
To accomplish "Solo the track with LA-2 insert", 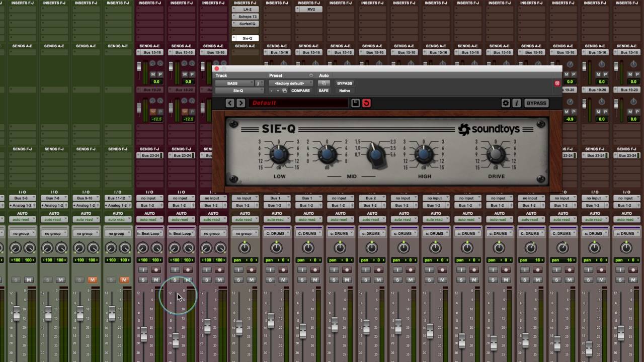I will (x=238, y=280).
